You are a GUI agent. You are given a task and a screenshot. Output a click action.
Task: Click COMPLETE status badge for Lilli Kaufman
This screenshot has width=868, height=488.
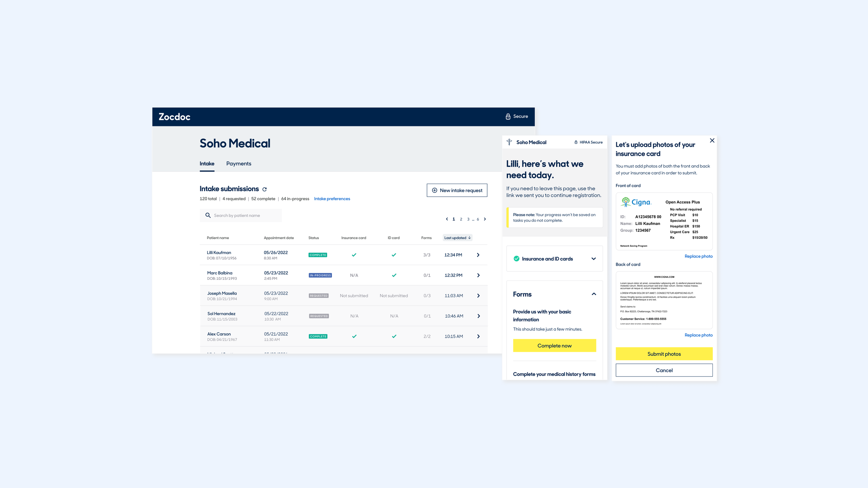[318, 255]
